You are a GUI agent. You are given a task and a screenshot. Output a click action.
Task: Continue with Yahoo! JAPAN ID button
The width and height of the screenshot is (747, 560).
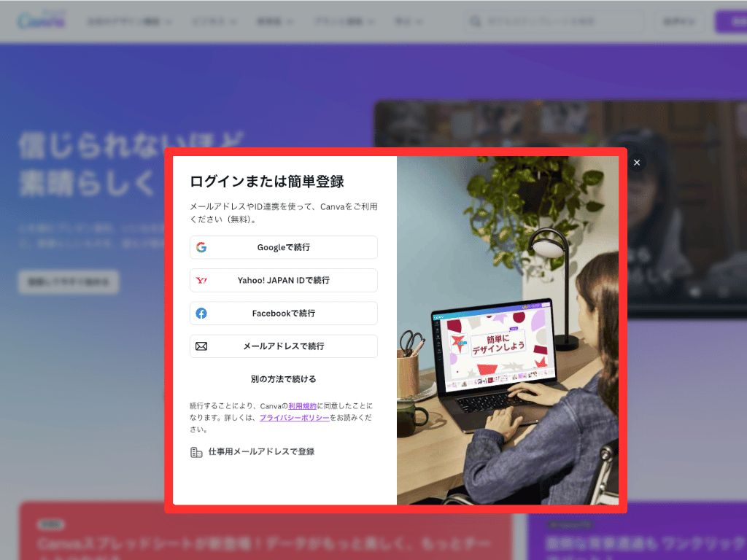tap(284, 280)
